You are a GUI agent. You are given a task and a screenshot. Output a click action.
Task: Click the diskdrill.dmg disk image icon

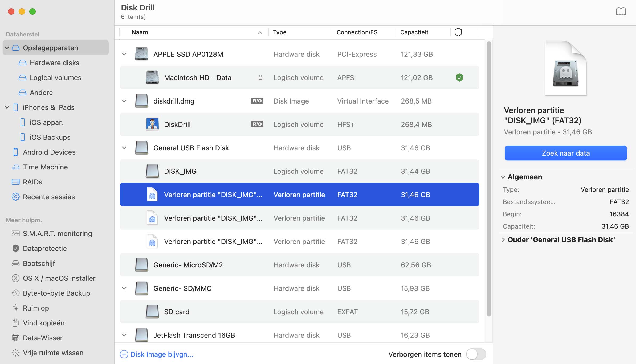click(x=141, y=101)
